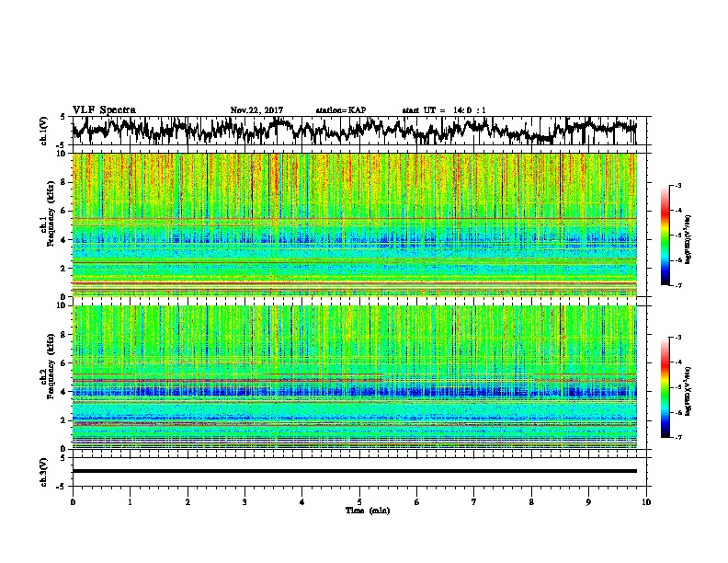Click the ch.1 spectrogram color bar
Image resolution: width=728 pixels, height=563 pixels.
665,236
